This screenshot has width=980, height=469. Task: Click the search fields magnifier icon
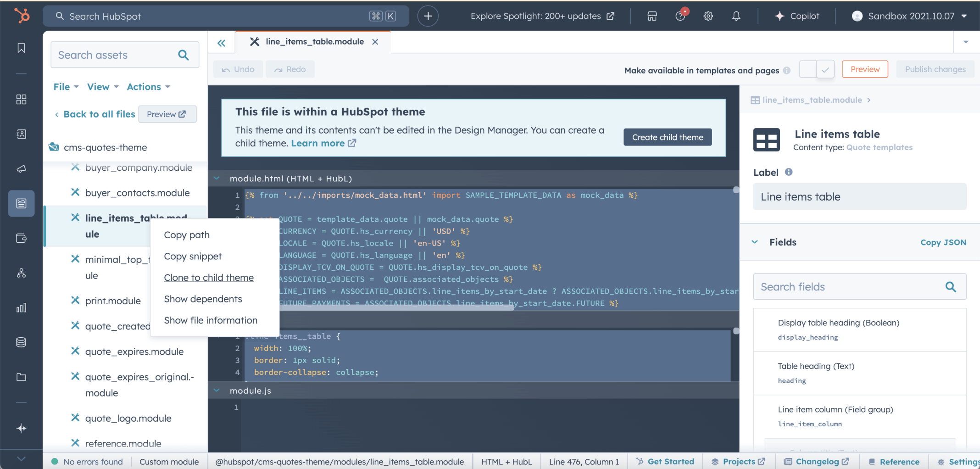coord(951,287)
